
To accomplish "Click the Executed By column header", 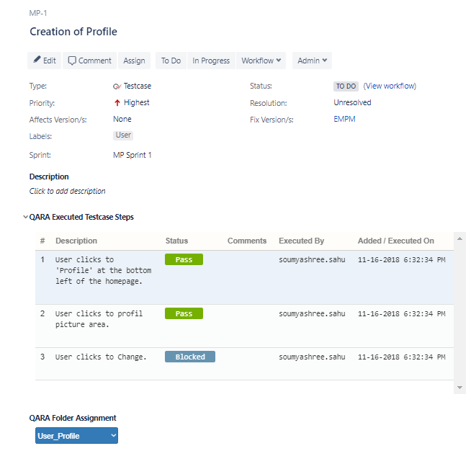I will tap(302, 241).
